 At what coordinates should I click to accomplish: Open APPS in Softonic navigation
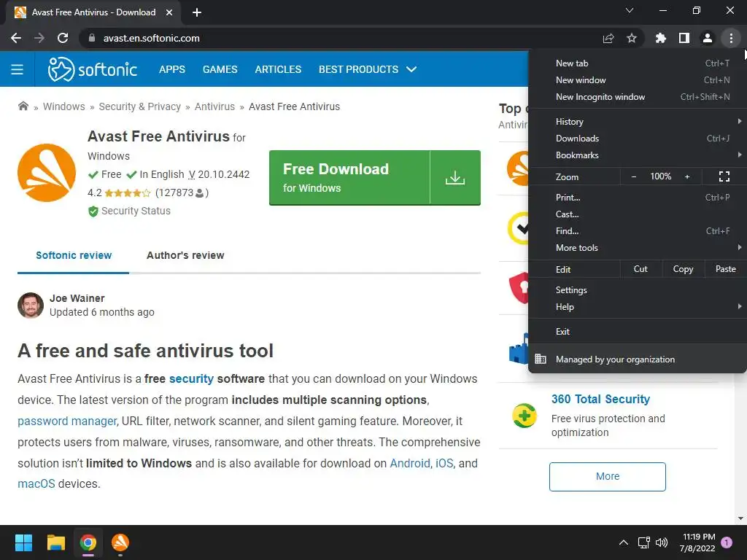(172, 69)
